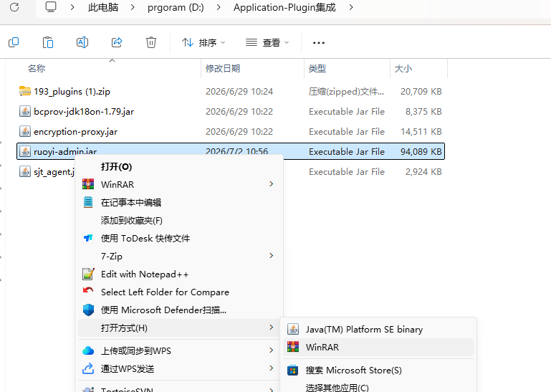The height and width of the screenshot is (392, 551).
Task: Select Java(TM) Platform SE binary
Action: click(x=378, y=330)
